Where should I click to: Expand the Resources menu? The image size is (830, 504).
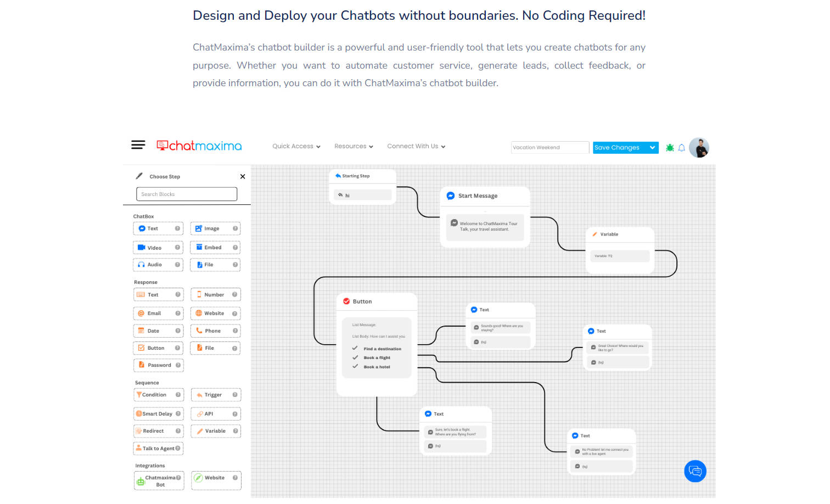coord(354,147)
